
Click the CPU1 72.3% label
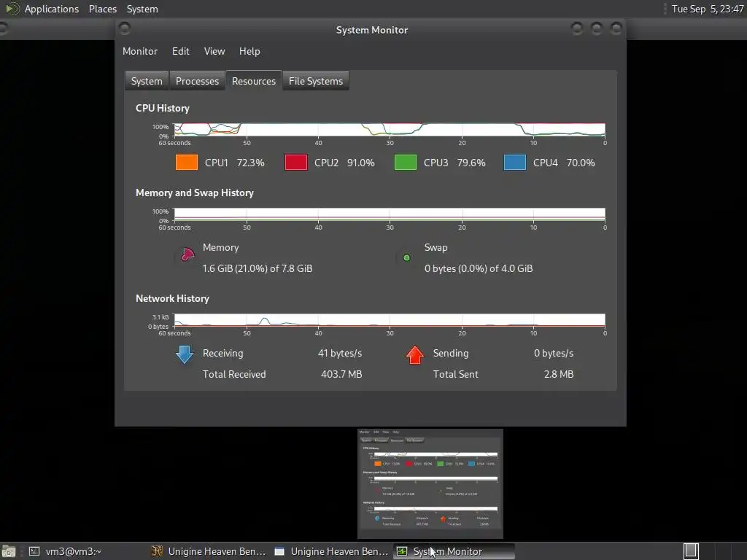tap(234, 163)
